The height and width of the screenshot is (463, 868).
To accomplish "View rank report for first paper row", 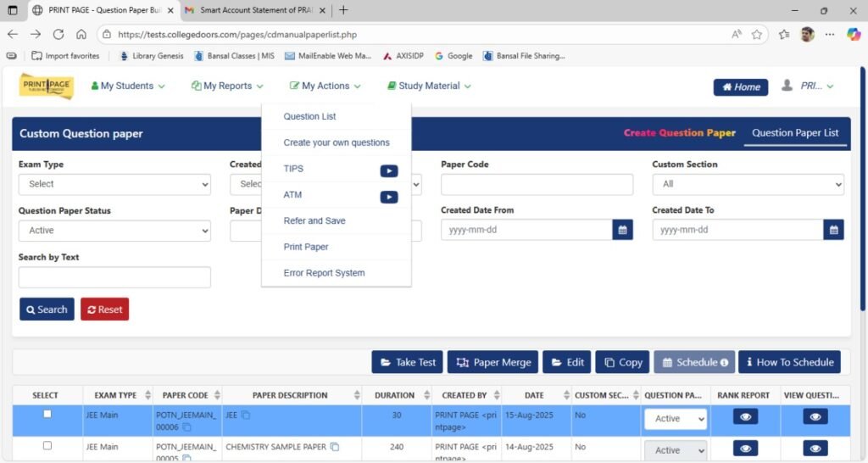I will (744, 417).
